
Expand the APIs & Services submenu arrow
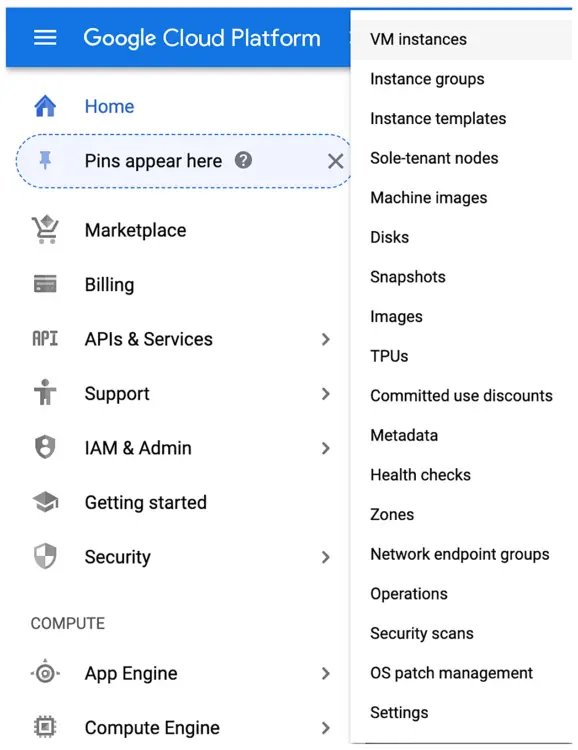click(x=326, y=339)
